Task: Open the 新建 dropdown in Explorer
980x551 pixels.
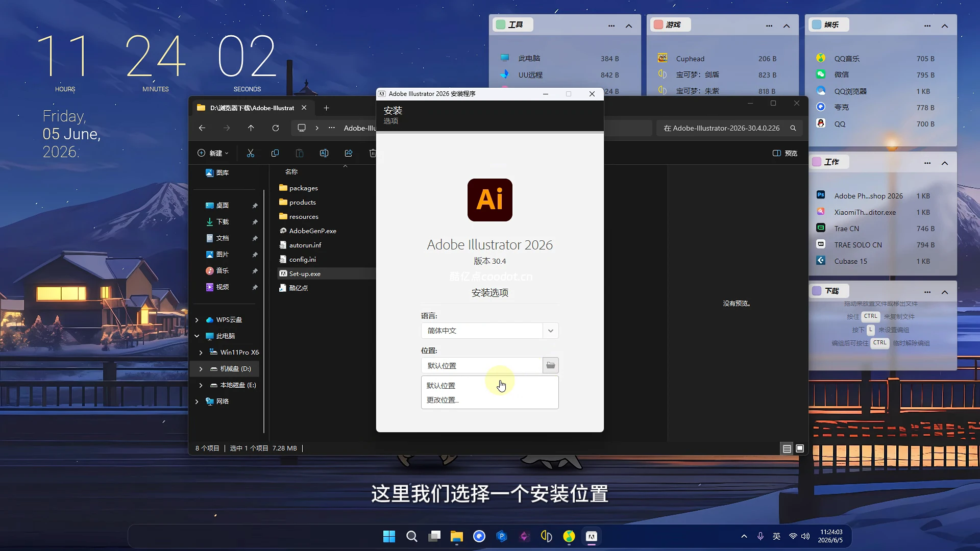Action: [x=213, y=153]
